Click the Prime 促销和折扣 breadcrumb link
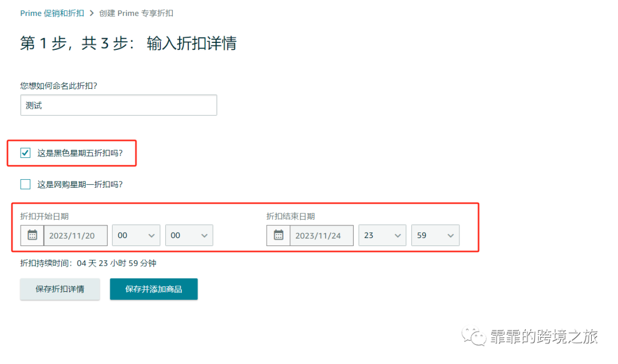The width and height of the screenshot is (618, 364). pyautogui.click(x=52, y=13)
